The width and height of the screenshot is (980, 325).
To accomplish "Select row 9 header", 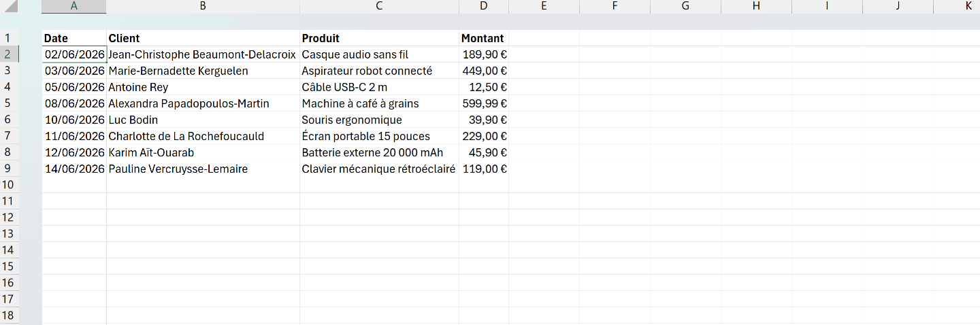I will pos(10,169).
